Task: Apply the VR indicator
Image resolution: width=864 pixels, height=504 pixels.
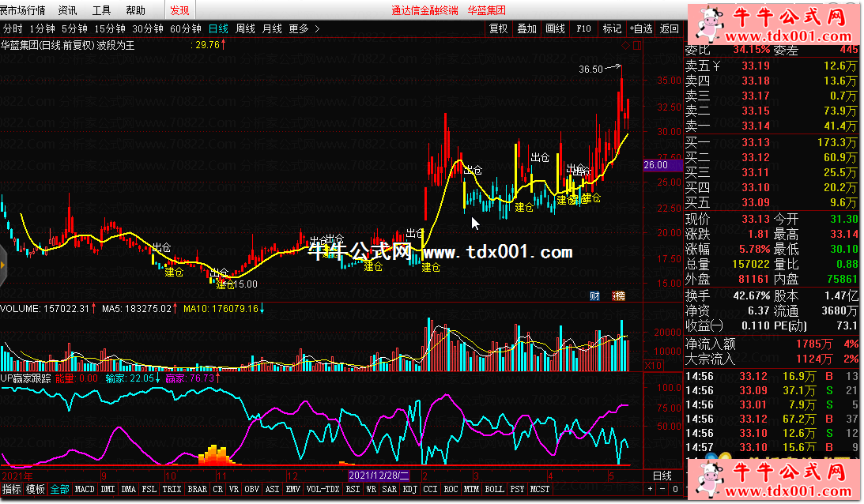Action: (x=234, y=489)
